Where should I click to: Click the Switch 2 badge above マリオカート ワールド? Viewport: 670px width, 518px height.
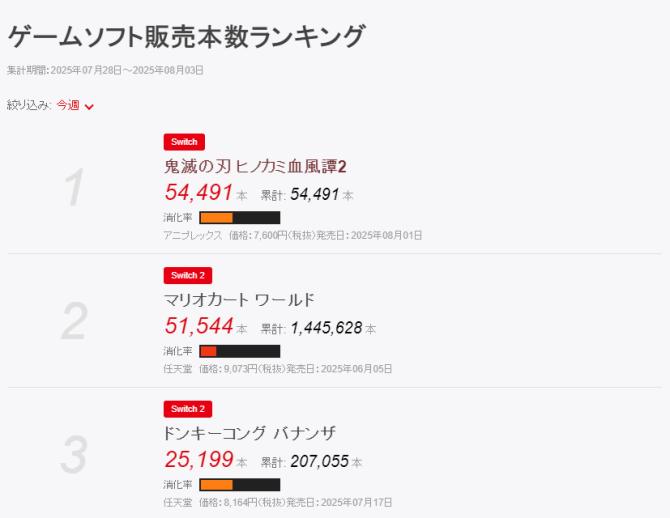point(187,276)
